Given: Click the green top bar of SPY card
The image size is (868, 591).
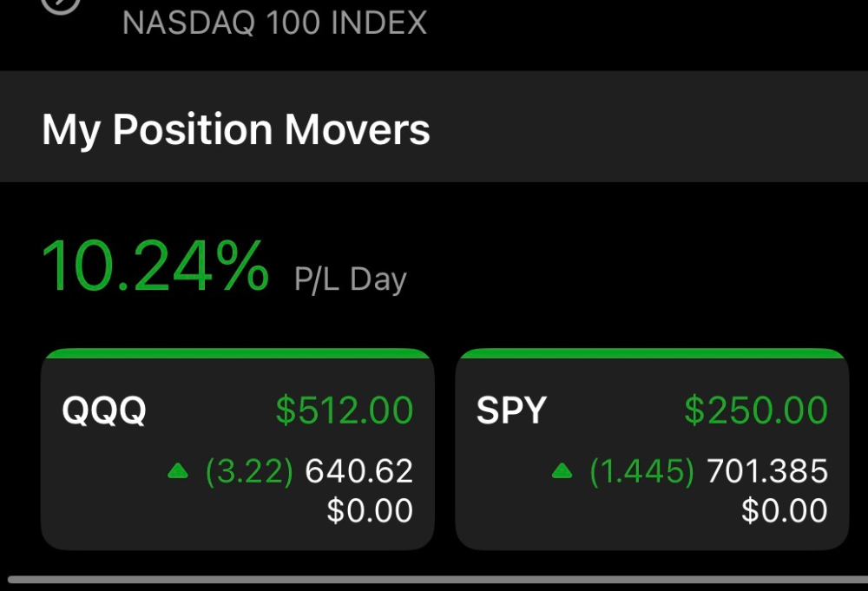Looking at the screenshot, I should [x=652, y=353].
